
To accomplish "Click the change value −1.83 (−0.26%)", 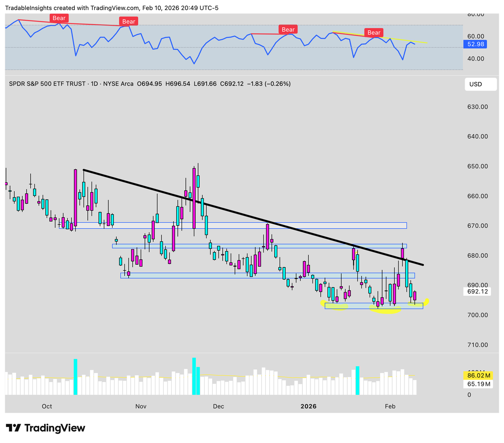I will pyautogui.click(x=269, y=84).
